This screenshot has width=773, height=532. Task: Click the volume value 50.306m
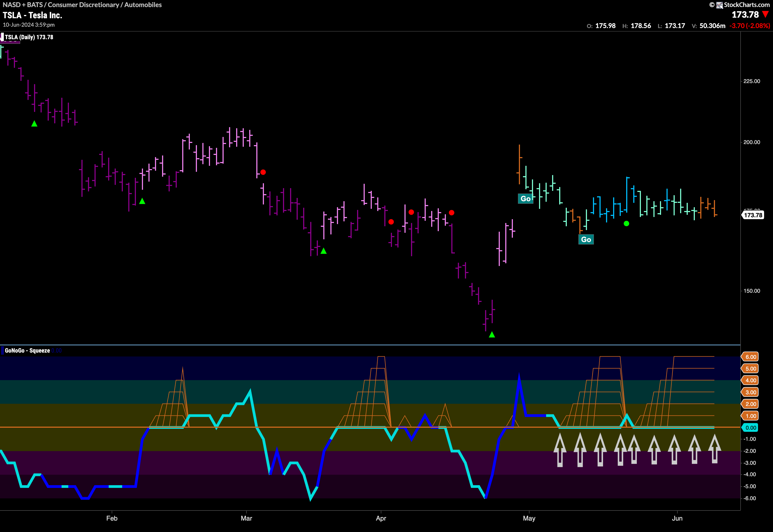tap(712, 26)
